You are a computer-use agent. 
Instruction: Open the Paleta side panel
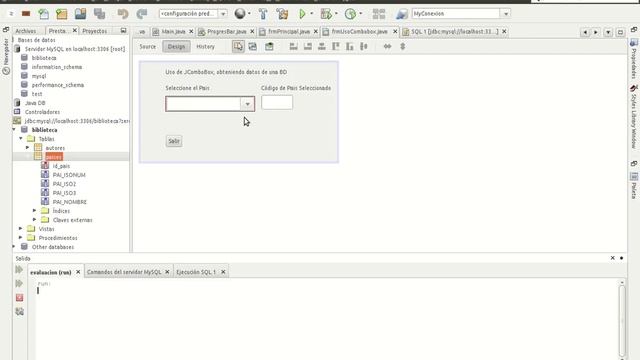pos(634,186)
